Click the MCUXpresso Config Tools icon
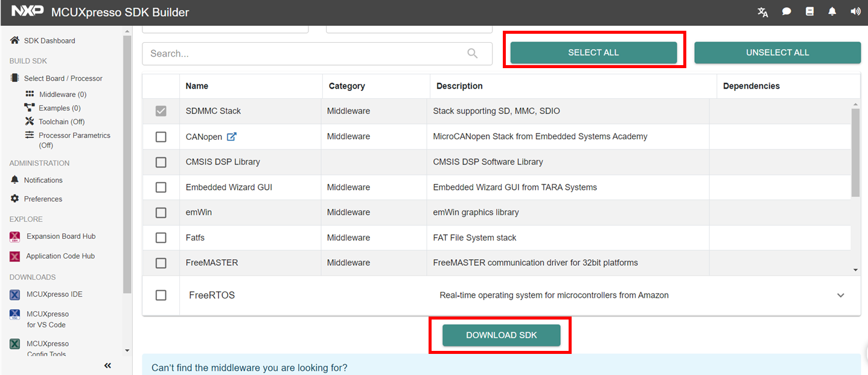The height and width of the screenshot is (375, 868). pos(14,344)
